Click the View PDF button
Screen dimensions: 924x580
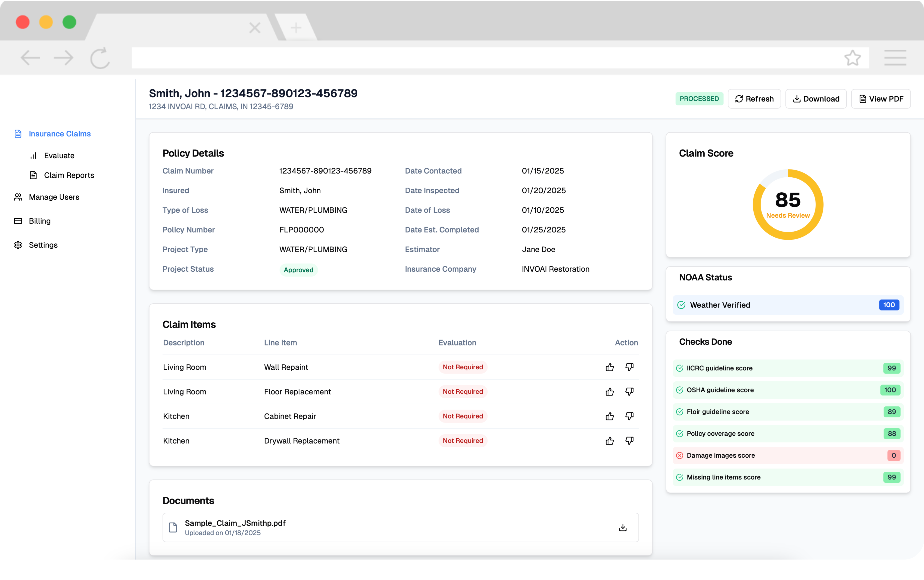[880, 99]
